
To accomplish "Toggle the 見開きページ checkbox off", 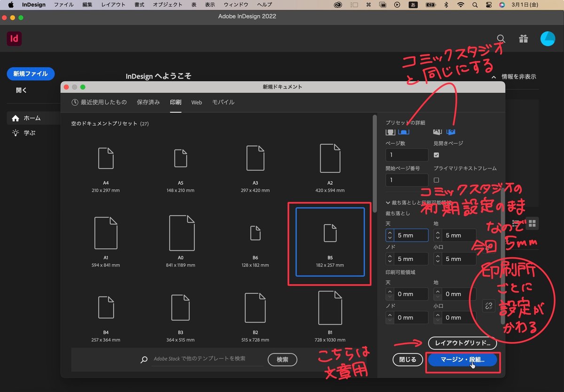I will (x=436, y=155).
